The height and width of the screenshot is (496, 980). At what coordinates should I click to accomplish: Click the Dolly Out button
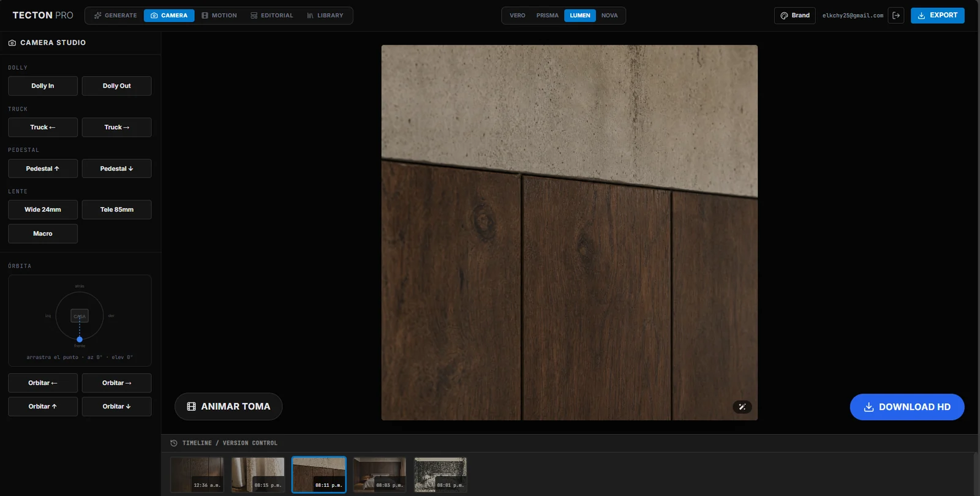[x=117, y=86]
